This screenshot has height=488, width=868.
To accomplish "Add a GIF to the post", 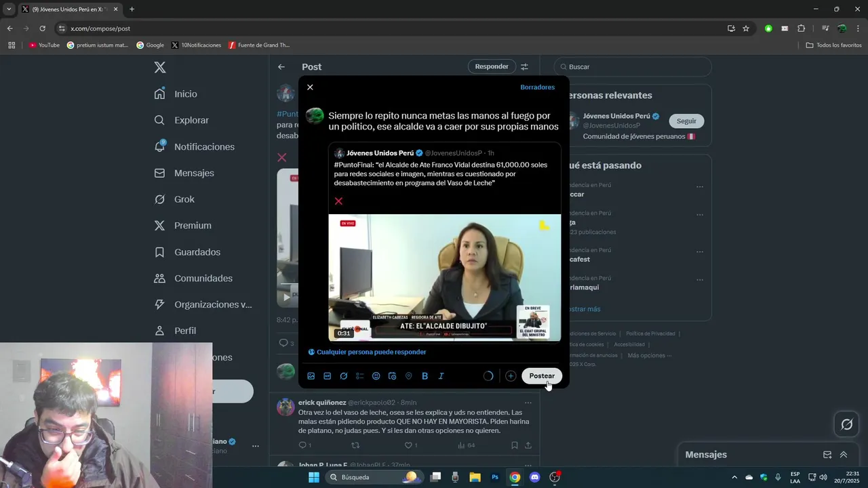I will tap(328, 376).
